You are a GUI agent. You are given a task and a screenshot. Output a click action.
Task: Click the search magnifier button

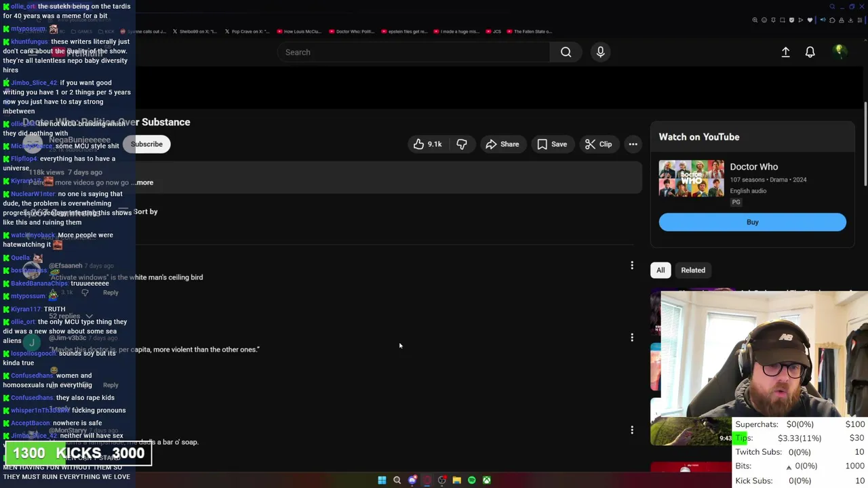click(566, 52)
